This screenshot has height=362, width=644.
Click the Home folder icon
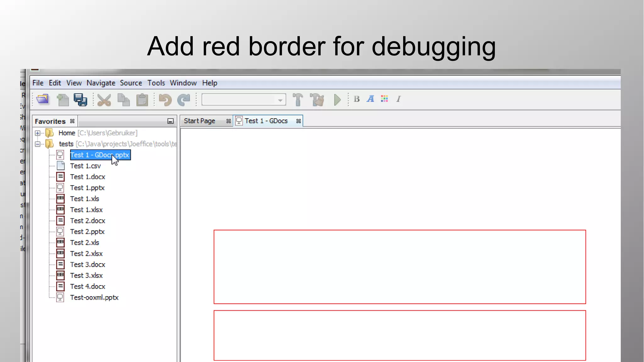(x=49, y=133)
